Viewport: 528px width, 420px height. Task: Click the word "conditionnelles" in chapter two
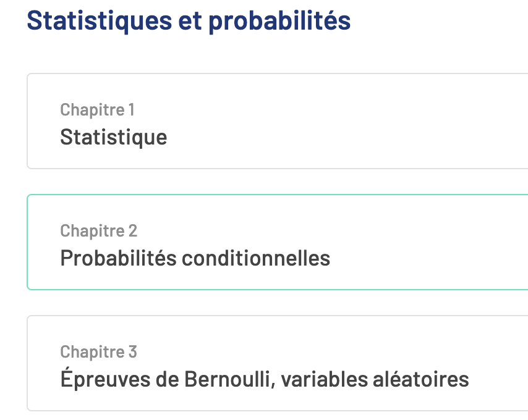point(256,258)
